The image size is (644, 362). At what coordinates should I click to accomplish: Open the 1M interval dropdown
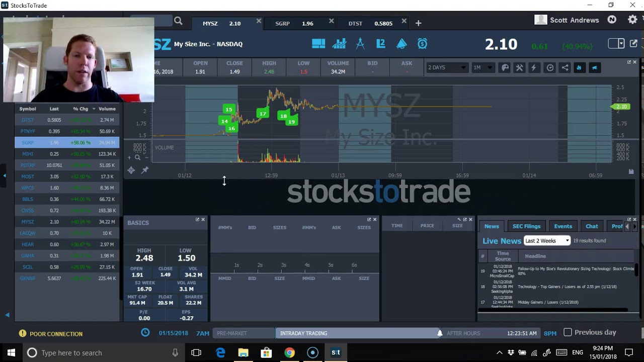(x=482, y=67)
